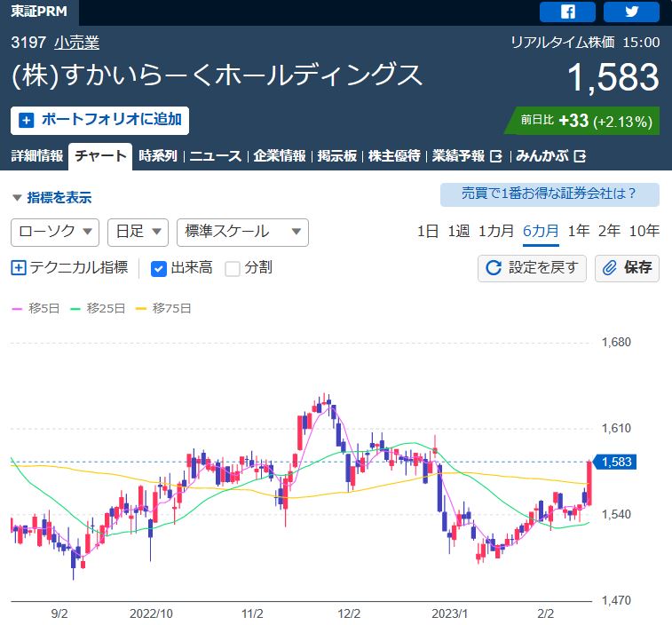Share the page via the Facebook icon

(567, 12)
